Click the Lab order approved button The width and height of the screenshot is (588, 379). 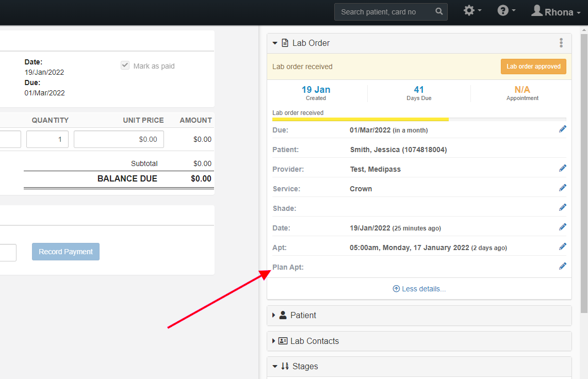click(x=533, y=67)
